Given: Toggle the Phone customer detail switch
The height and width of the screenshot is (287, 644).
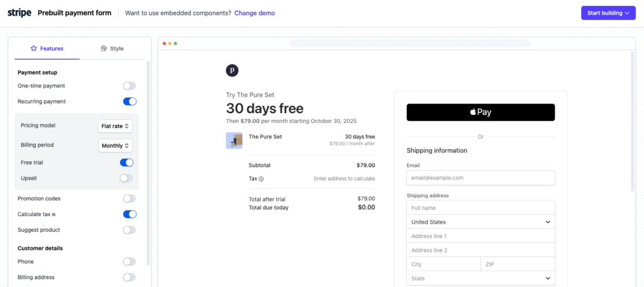Looking at the screenshot, I should 129,262.
